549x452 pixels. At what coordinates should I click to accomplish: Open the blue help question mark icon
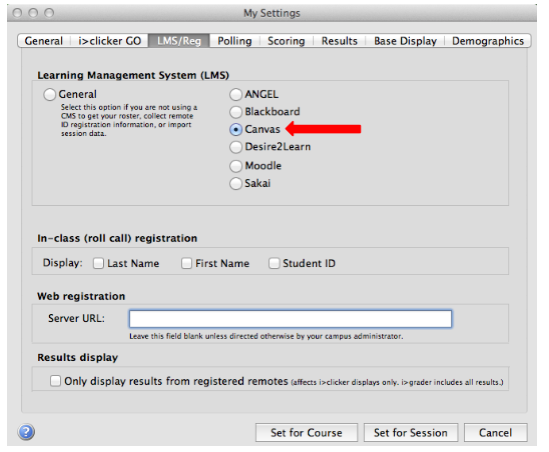26,432
